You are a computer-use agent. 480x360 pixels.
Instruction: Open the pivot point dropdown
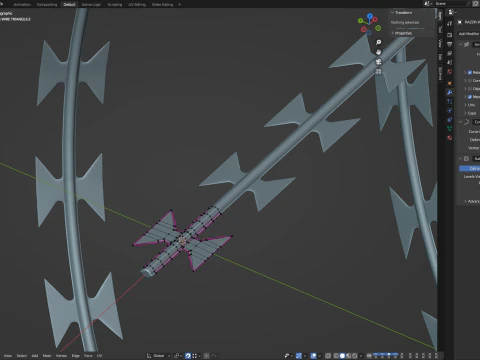point(178,356)
